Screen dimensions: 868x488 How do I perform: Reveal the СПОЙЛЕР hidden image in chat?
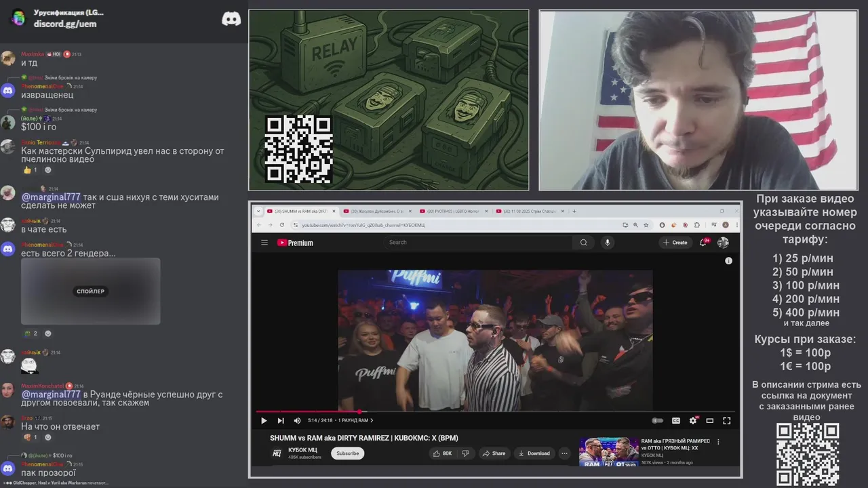[91, 291]
